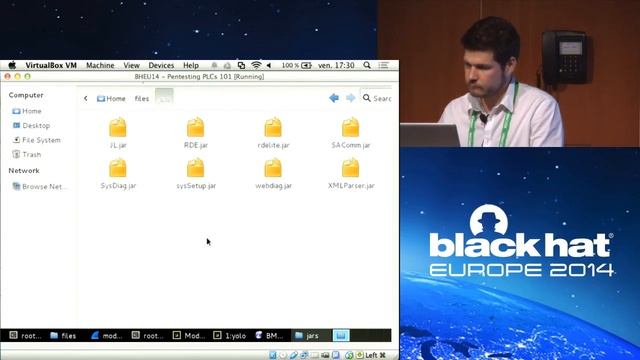The image size is (640, 360).
Task: Go forward with the blue right arrow
Action: point(350,98)
